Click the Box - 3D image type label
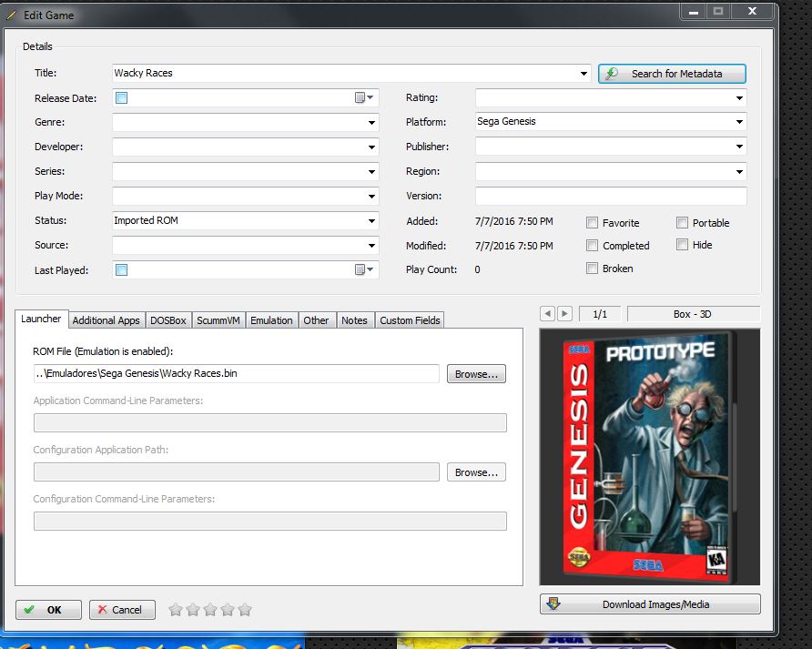Viewport: 812px width, 649px height. click(x=693, y=314)
